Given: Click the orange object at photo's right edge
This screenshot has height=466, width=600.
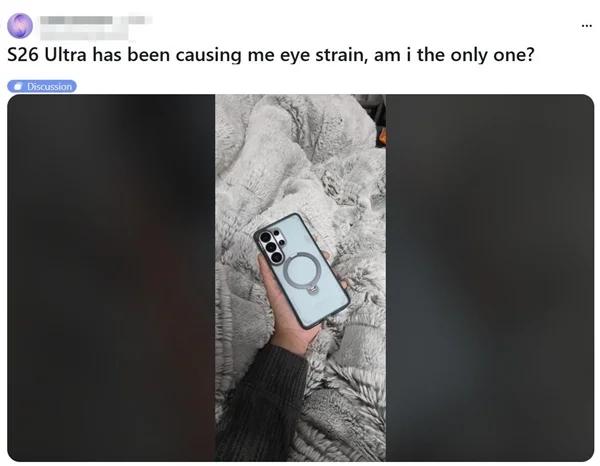Looking at the screenshot, I should click(x=382, y=138).
